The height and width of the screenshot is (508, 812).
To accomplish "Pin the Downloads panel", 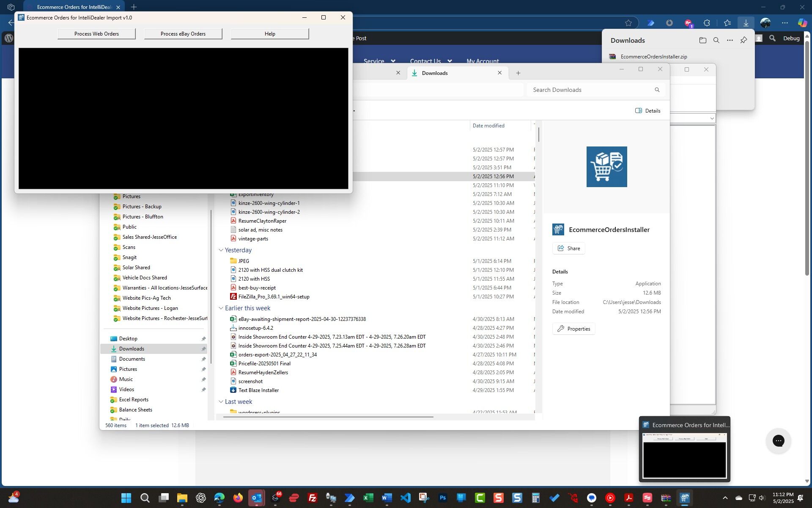I will (x=743, y=40).
